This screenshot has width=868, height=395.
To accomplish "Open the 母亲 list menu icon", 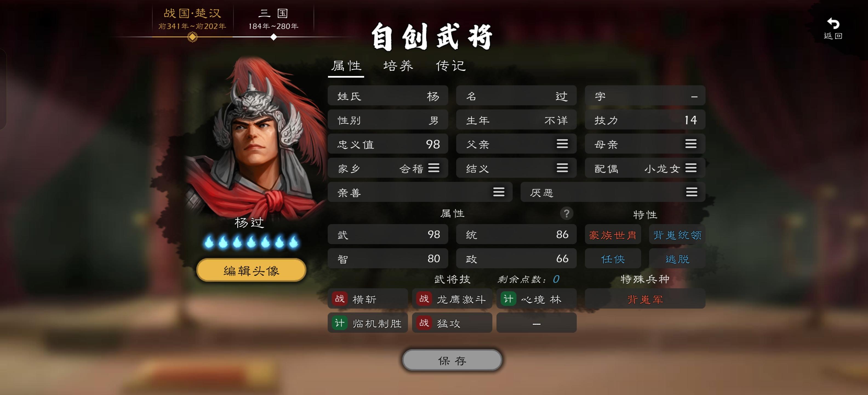I will click(691, 144).
